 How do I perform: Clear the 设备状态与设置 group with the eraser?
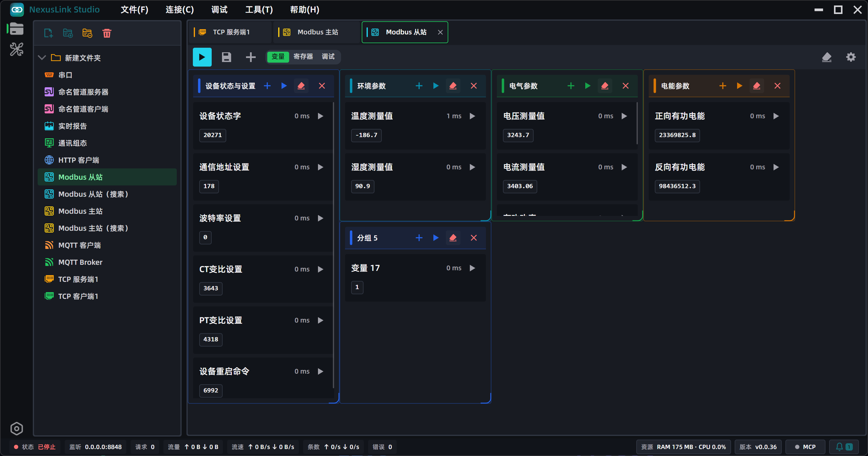click(x=301, y=86)
